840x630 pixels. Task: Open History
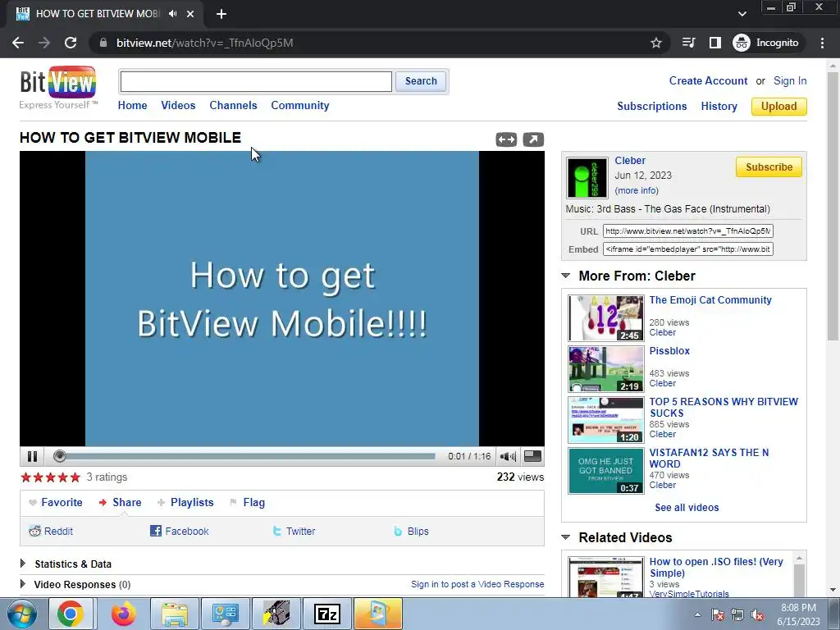[x=719, y=106]
